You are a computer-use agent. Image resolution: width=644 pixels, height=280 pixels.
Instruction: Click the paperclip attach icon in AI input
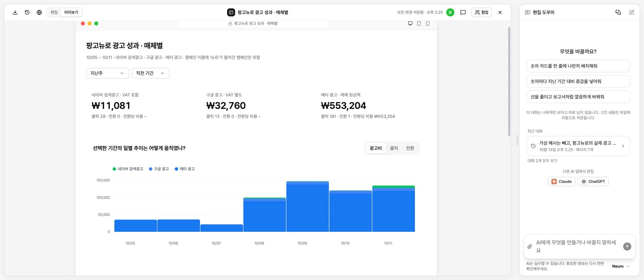click(530, 247)
